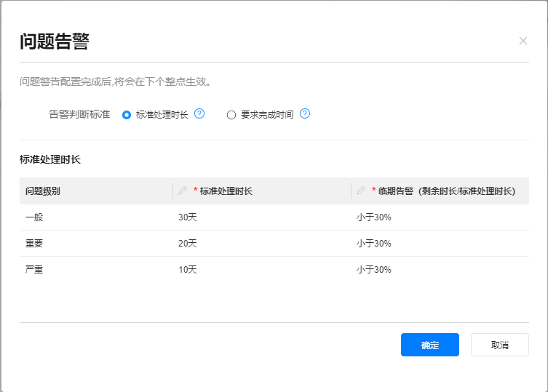Click pencil edit icon for 临期告警 column

click(x=361, y=191)
